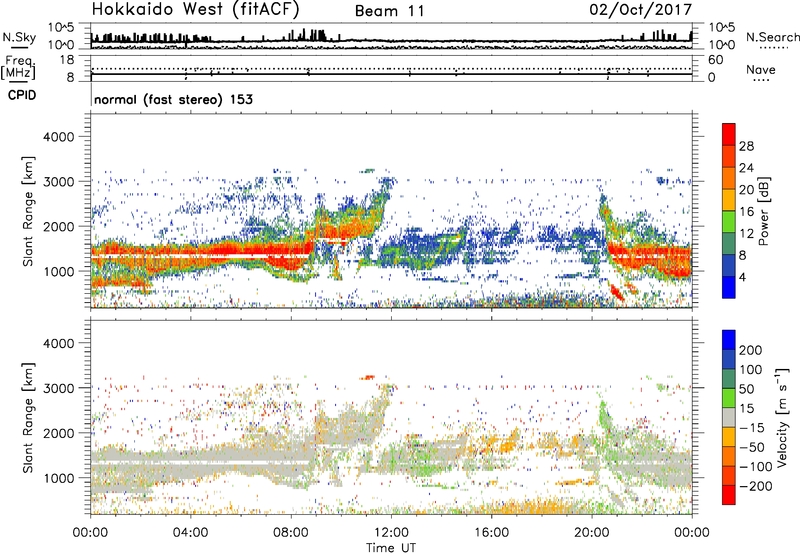The height and width of the screenshot is (554, 800).
Task: Click the "4000" tick on the Velocity panel range axis
Action: click(x=58, y=343)
